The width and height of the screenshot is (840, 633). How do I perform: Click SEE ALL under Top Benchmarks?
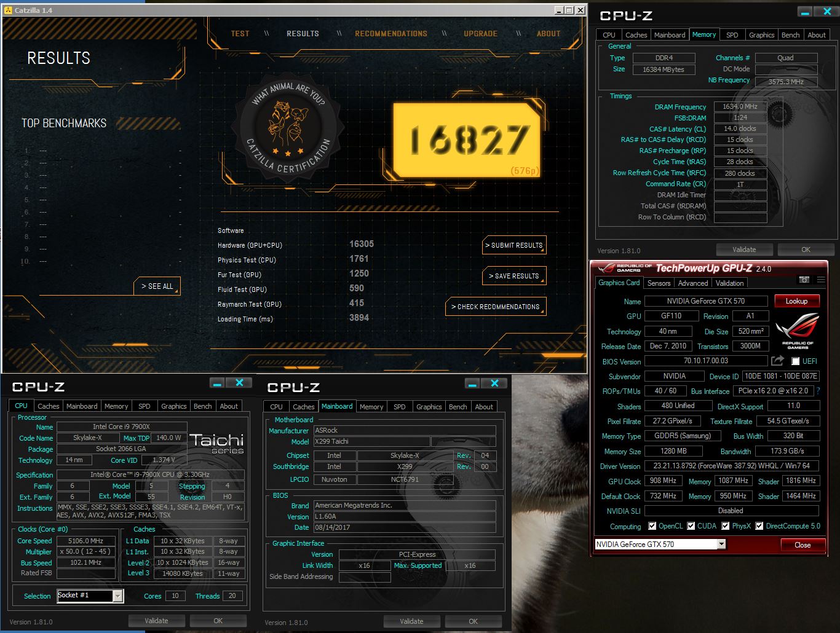(157, 286)
